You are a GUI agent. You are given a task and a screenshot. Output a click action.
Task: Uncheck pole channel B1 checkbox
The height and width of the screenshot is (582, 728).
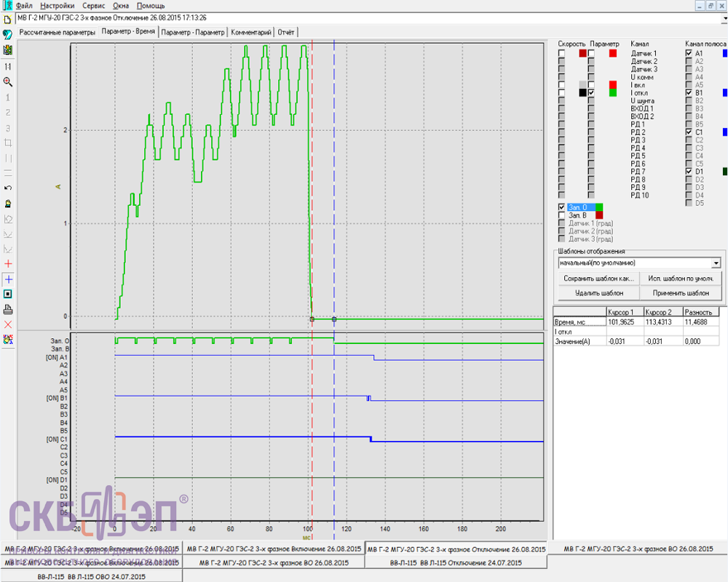tap(689, 93)
